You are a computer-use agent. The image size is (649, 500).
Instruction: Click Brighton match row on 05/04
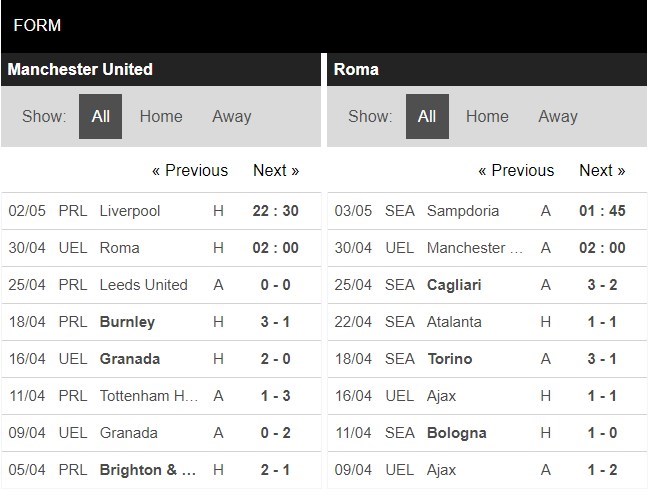[148, 470]
